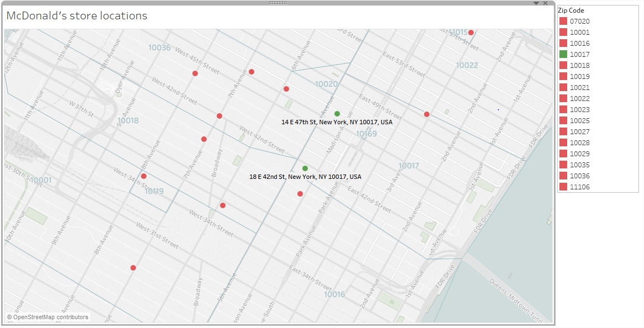
Task: Click the green 10017 legend swatch
Action: (563, 54)
